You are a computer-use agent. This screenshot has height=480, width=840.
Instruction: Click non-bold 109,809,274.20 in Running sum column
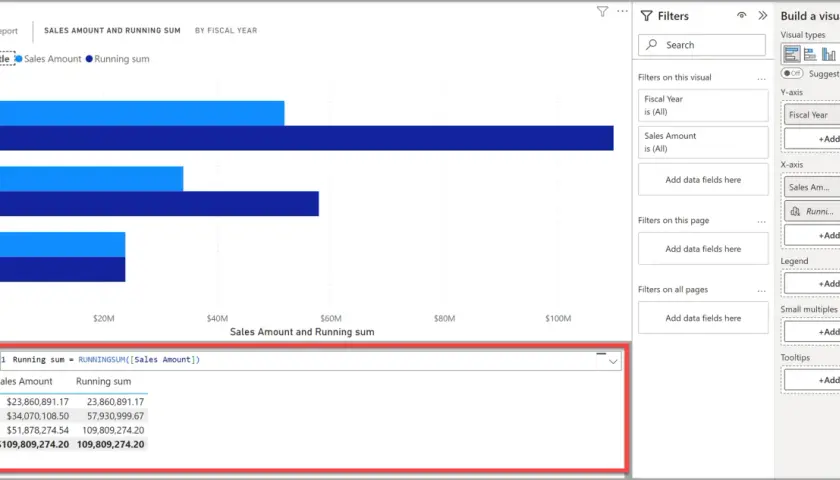pyautogui.click(x=113, y=430)
